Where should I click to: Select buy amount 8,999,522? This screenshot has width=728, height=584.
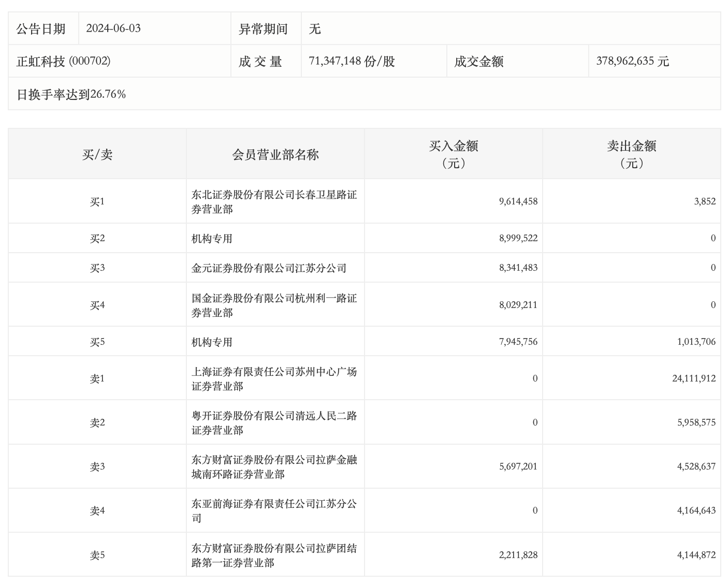point(518,238)
